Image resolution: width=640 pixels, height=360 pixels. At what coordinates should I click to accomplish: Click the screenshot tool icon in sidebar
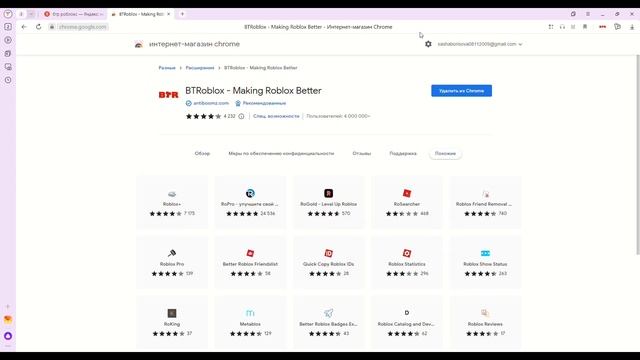coord(8,67)
